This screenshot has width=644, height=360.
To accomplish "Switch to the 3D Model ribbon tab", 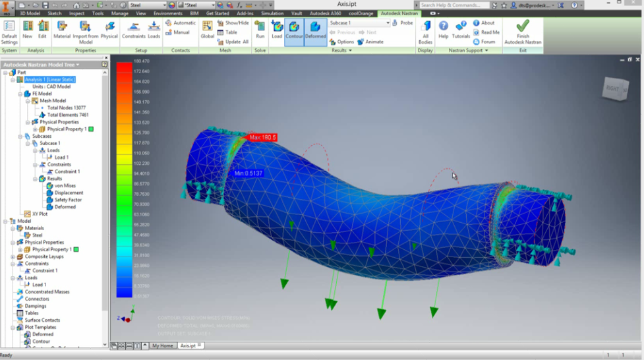I will [30, 14].
